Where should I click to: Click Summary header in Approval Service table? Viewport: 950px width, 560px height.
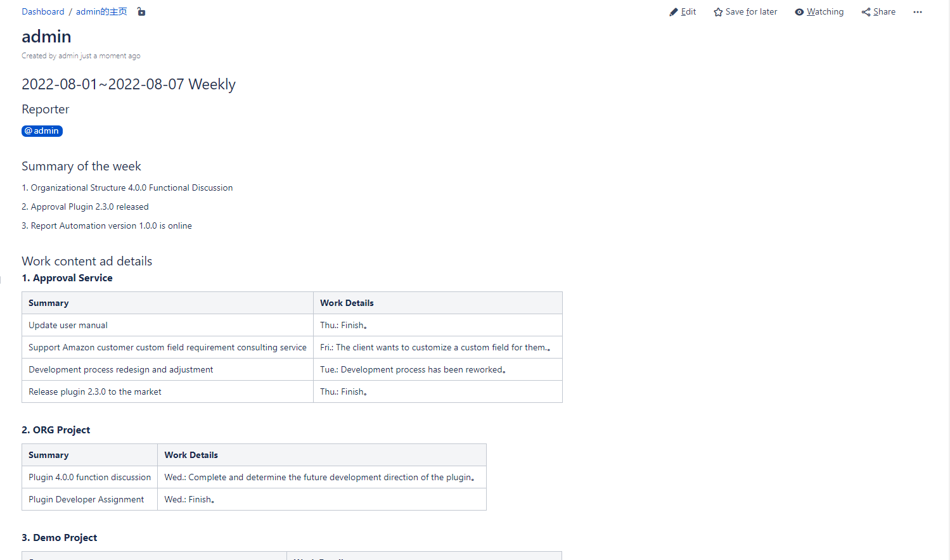click(x=49, y=303)
